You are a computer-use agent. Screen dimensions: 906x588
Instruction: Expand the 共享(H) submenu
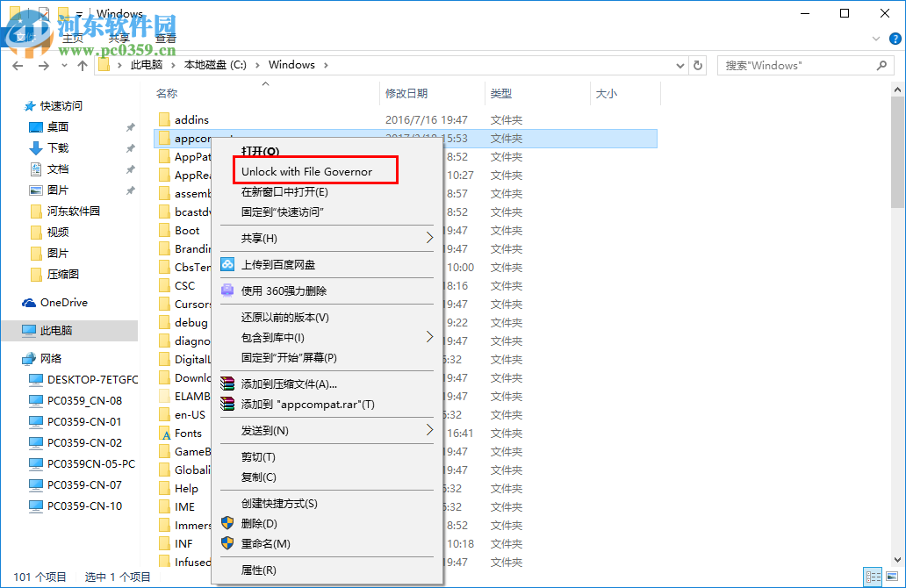(429, 237)
